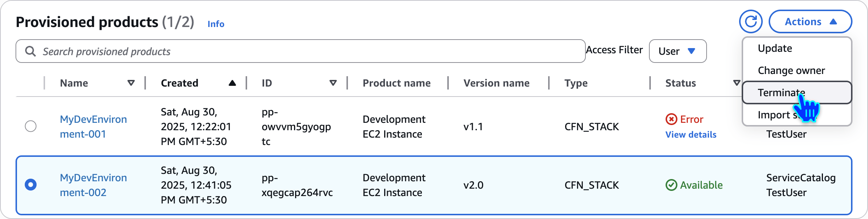Select radio for MyDevEnvironment-001 row
The height and width of the screenshot is (219, 868).
(31, 126)
